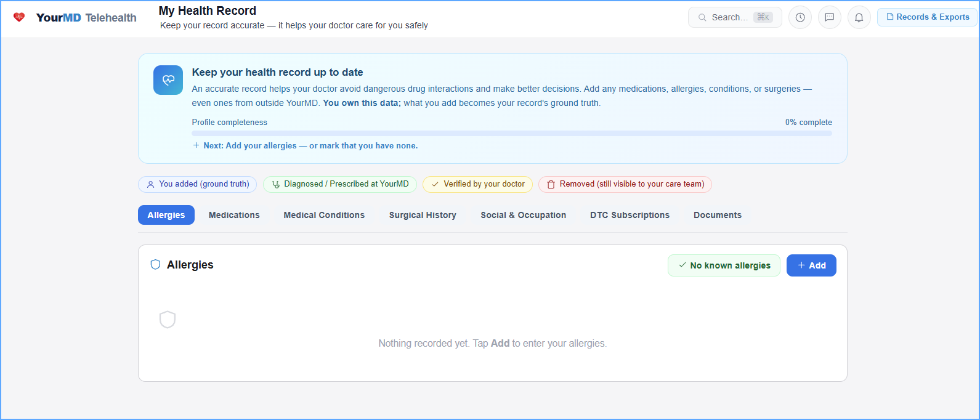The image size is (980, 420).
Task: Open the history clock icon
Action: [800, 17]
